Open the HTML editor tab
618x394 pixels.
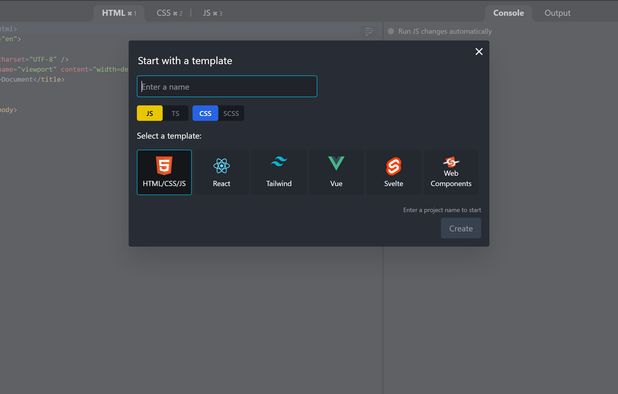coord(119,13)
